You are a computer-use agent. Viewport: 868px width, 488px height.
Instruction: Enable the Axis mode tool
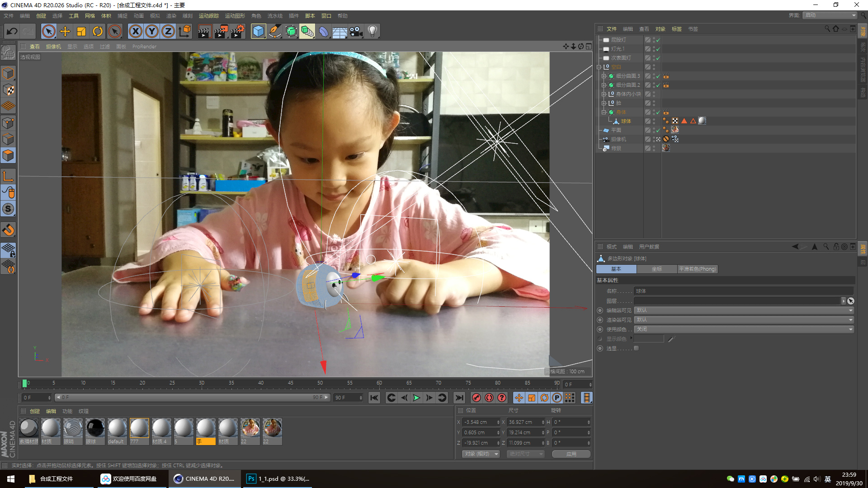[8, 176]
